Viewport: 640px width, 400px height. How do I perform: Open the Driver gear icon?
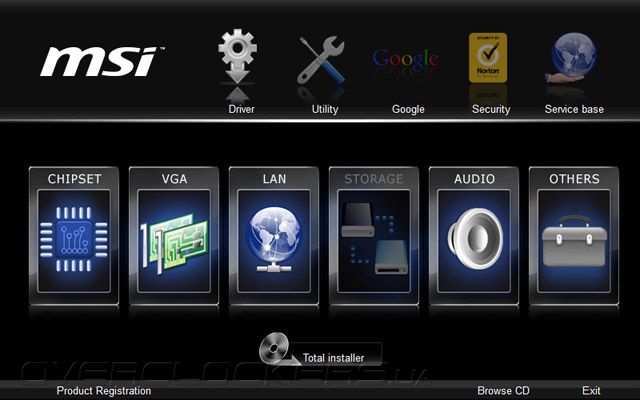(x=238, y=56)
